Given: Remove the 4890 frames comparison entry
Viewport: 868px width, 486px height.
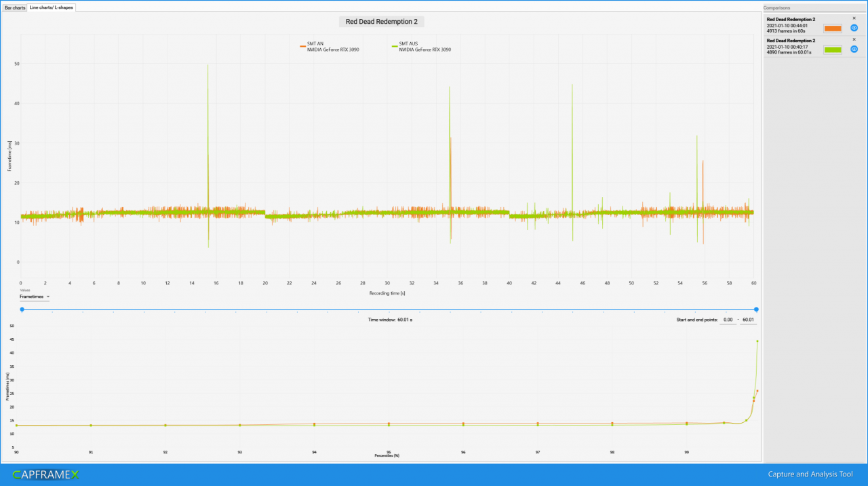Looking at the screenshot, I should click(854, 39).
